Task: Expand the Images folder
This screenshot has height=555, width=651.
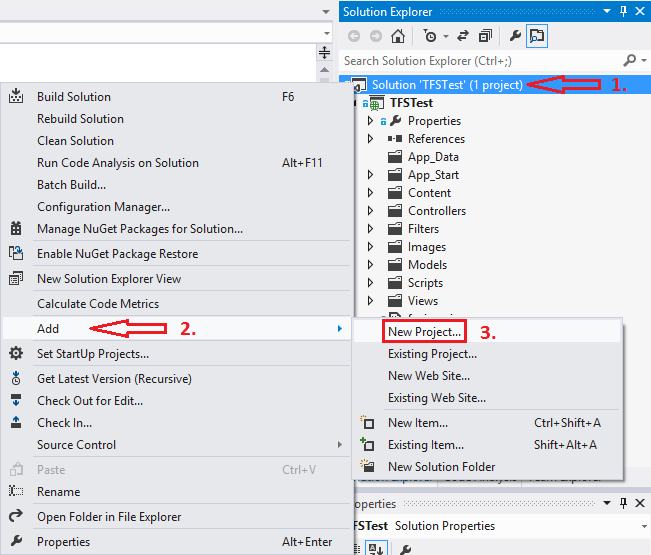Action: tap(370, 247)
